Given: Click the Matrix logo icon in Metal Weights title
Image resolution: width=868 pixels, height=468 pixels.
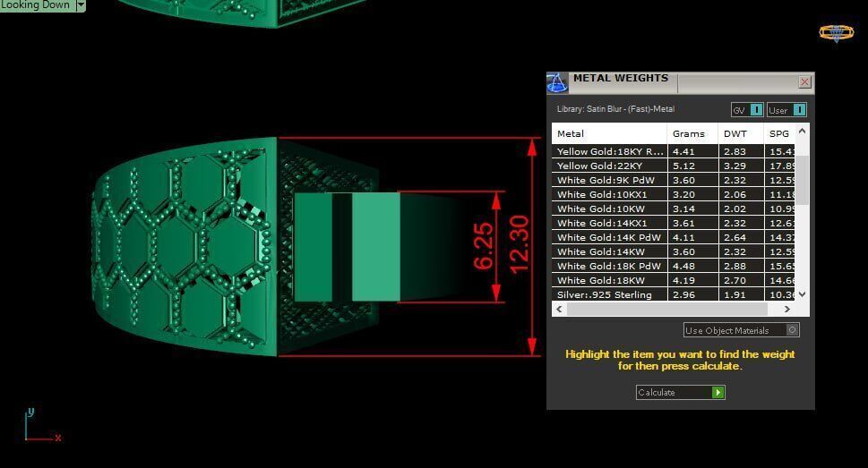Looking at the screenshot, I should (557, 83).
